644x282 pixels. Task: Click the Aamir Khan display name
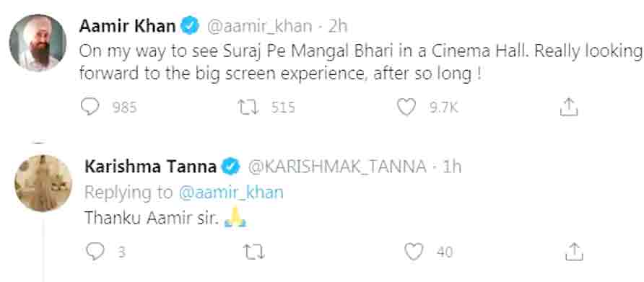(127, 26)
